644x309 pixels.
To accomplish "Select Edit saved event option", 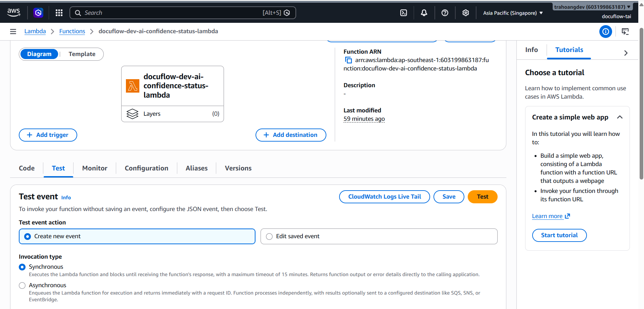I will [379, 236].
